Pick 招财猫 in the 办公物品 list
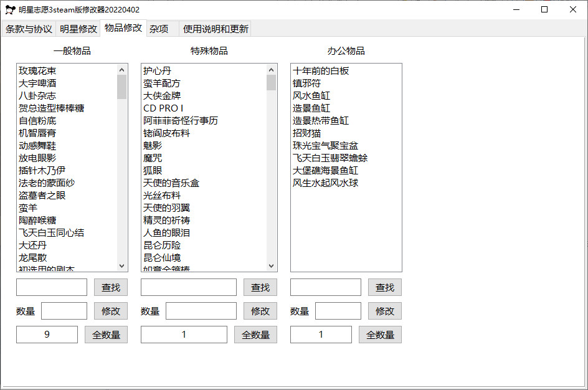Viewport: 588px width, 390px height. (307, 133)
